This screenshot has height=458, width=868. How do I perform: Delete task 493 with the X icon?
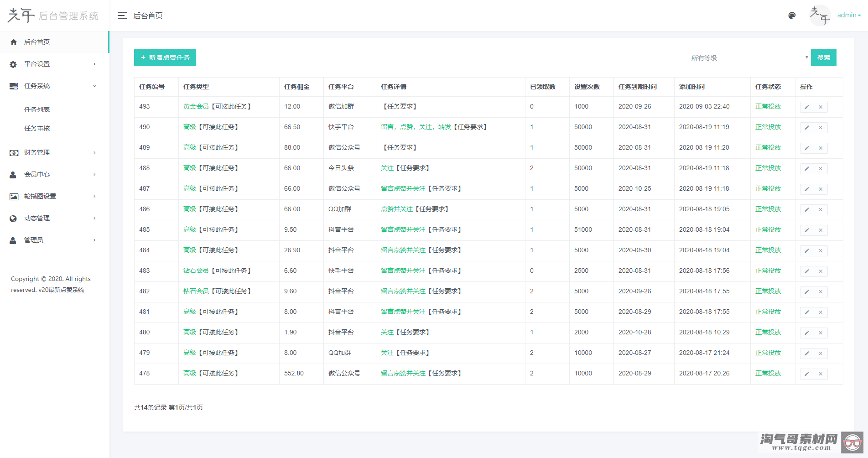point(821,107)
